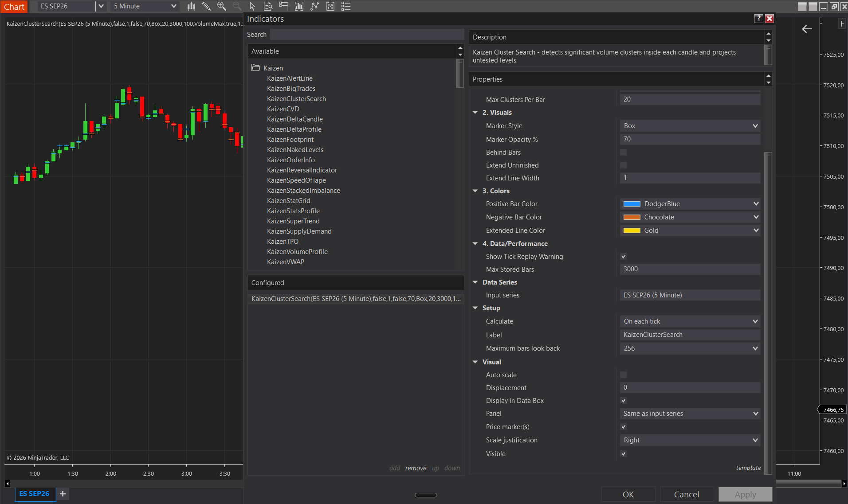The image size is (848, 504).
Task: Select the ES SEP26 chart tab
Action: pyautogui.click(x=35, y=494)
